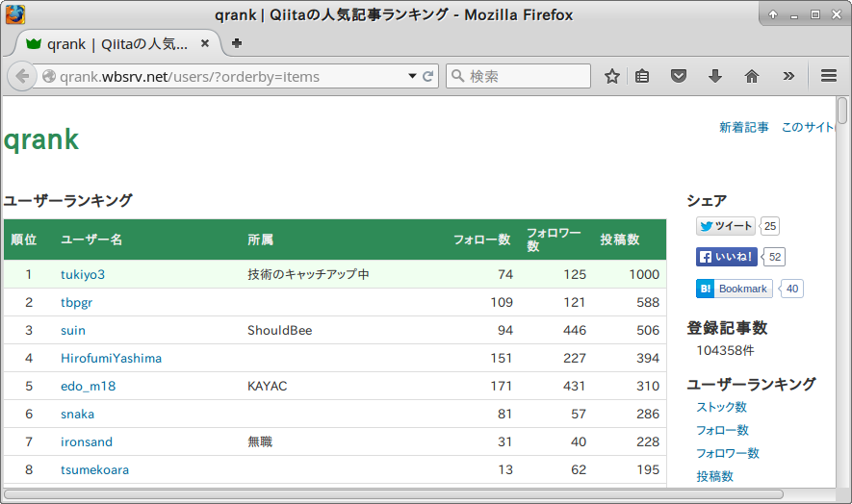Click the Firefox icon in title bar
This screenshot has width=852, height=504.
[15, 14]
